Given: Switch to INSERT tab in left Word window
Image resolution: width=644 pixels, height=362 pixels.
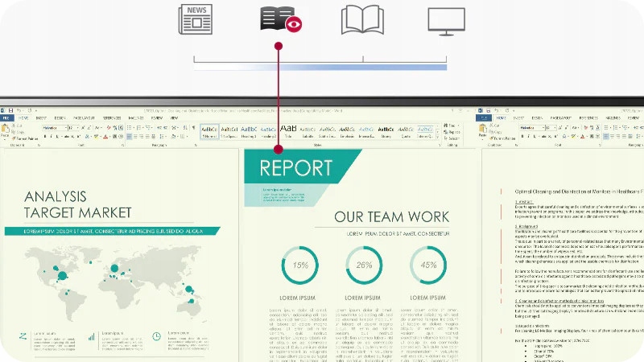Looking at the screenshot, I should point(41,118).
